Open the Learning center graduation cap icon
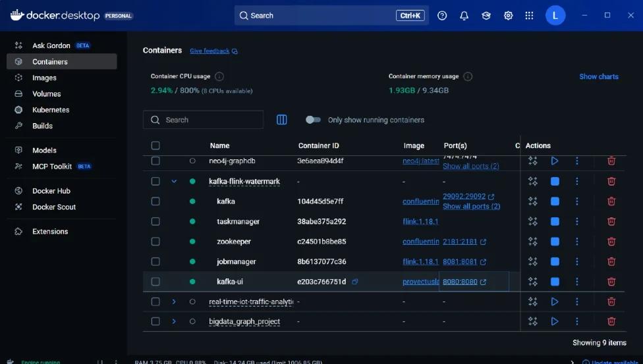This screenshot has width=643, height=364. click(x=486, y=16)
